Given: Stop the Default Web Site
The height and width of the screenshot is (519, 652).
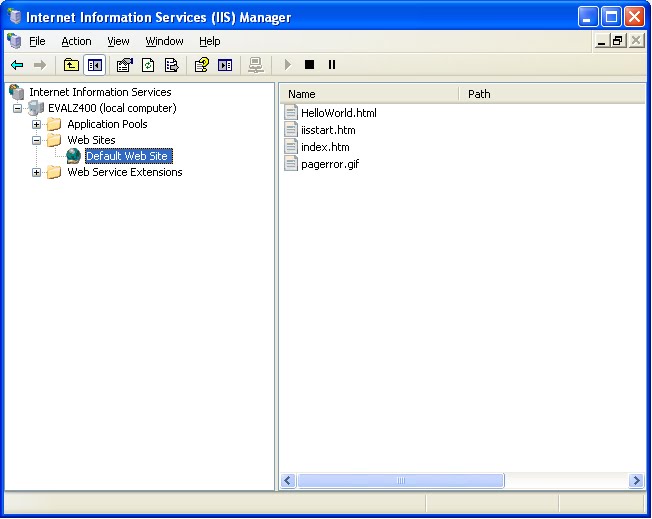Looking at the screenshot, I should (309, 64).
